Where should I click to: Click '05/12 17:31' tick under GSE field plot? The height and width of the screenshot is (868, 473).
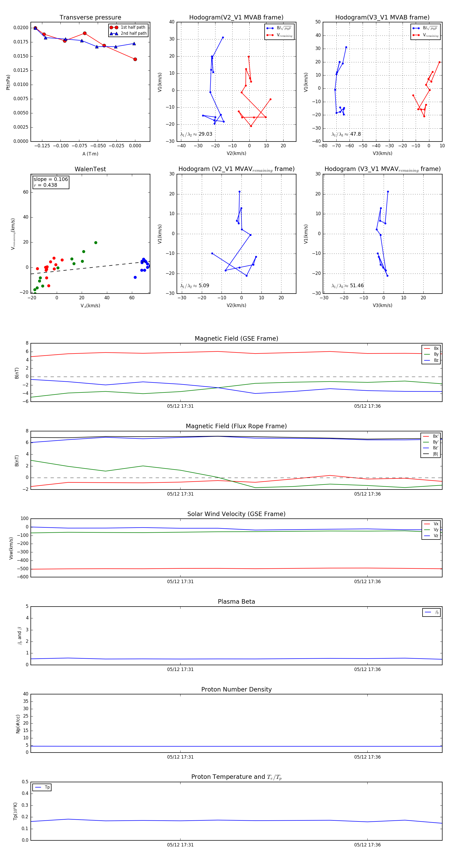coord(181,406)
